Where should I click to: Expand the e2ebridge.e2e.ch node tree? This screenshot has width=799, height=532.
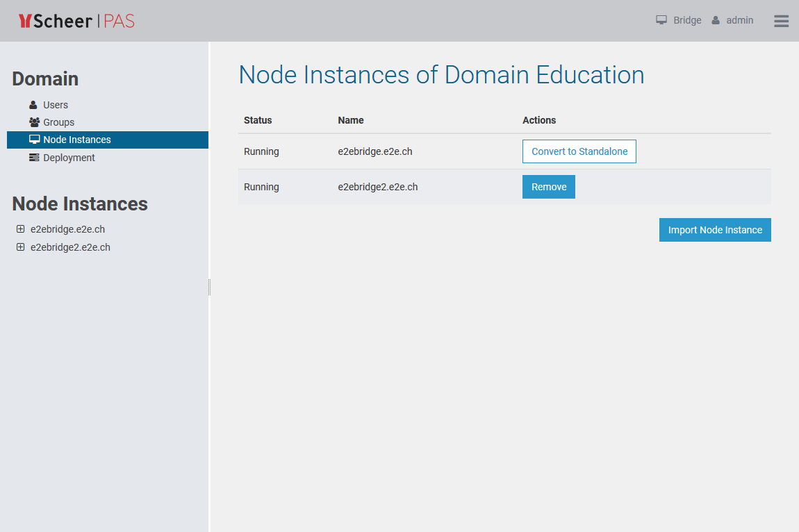[x=20, y=228]
